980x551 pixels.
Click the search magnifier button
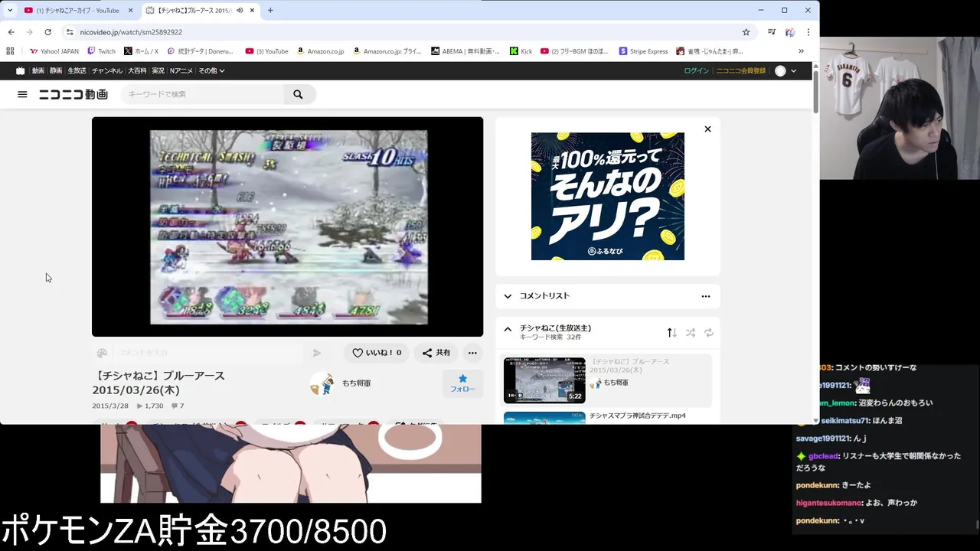tap(298, 94)
